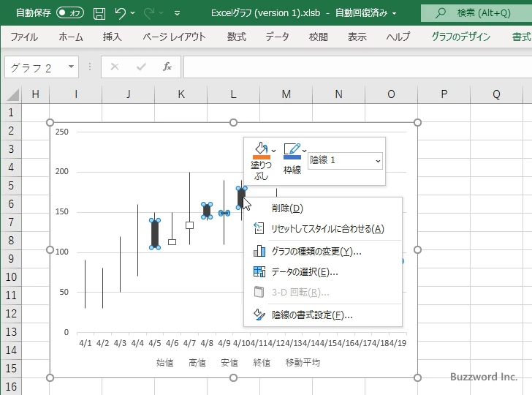The image size is (532, 395).
Task: Choose リセットしてスタイルに合わせる(A) menu entry
Action: point(323,228)
